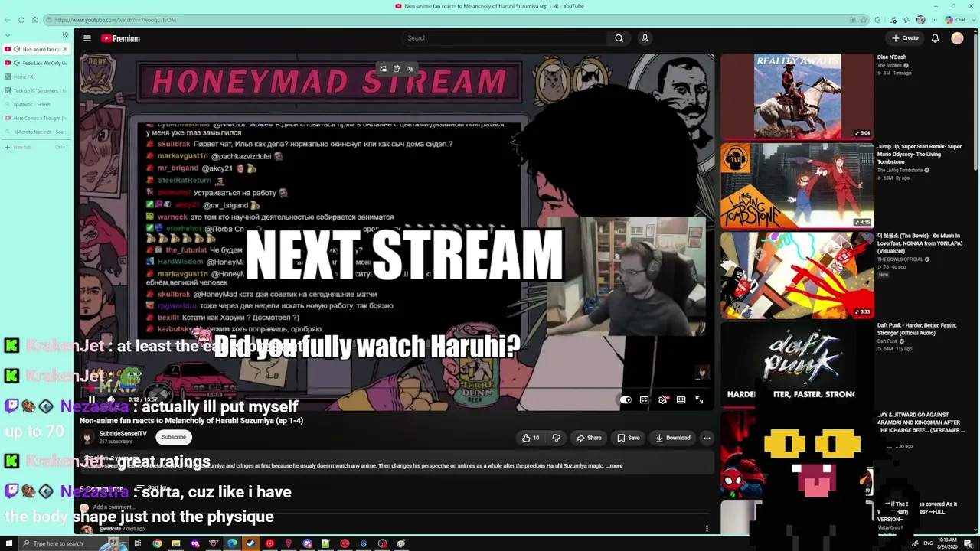Save the video to a playlist
This screenshot has height=551, width=980.
click(629, 438)
